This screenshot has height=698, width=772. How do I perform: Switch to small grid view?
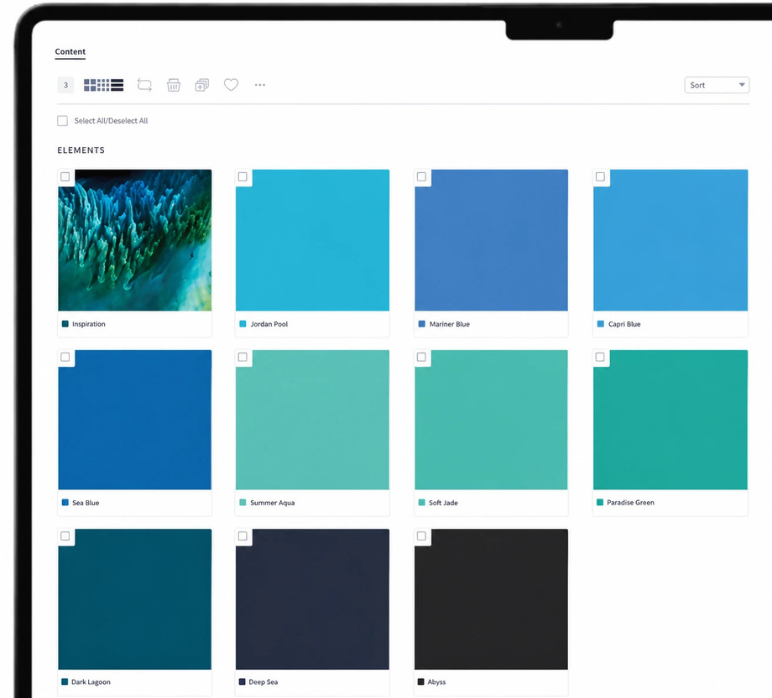tap(103, 85)
